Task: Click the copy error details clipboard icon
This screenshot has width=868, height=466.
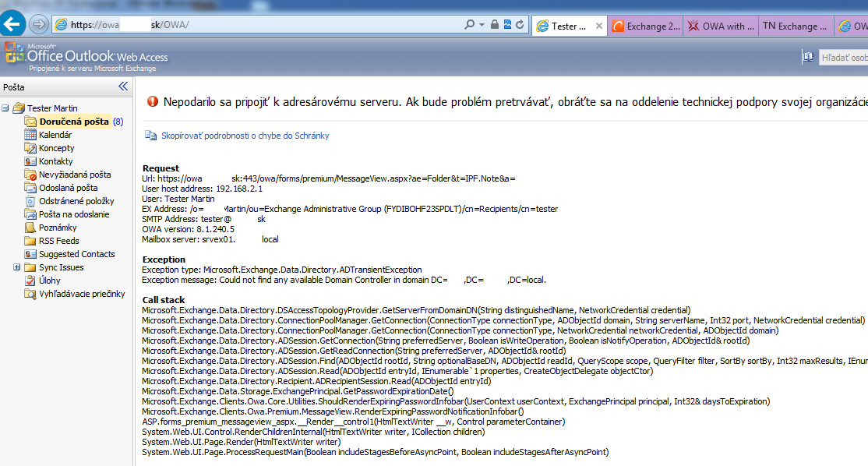Action: (x=150, y=136)
